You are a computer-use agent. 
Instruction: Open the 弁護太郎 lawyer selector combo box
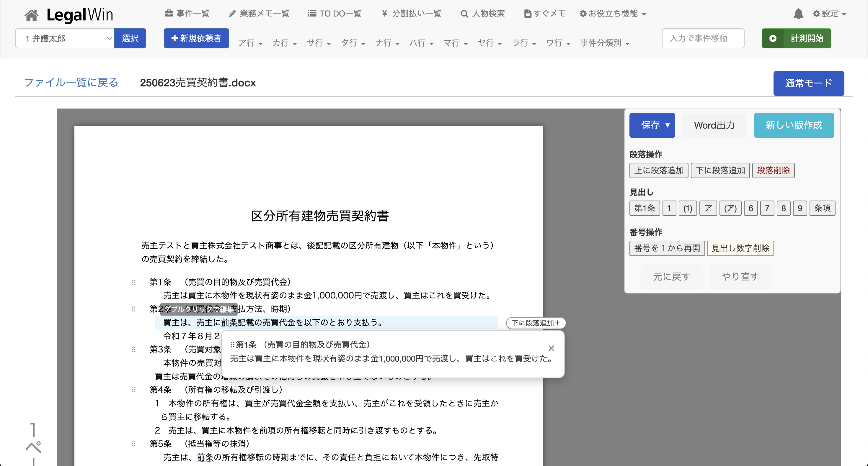pyautogui.click(x=65, y=38)
